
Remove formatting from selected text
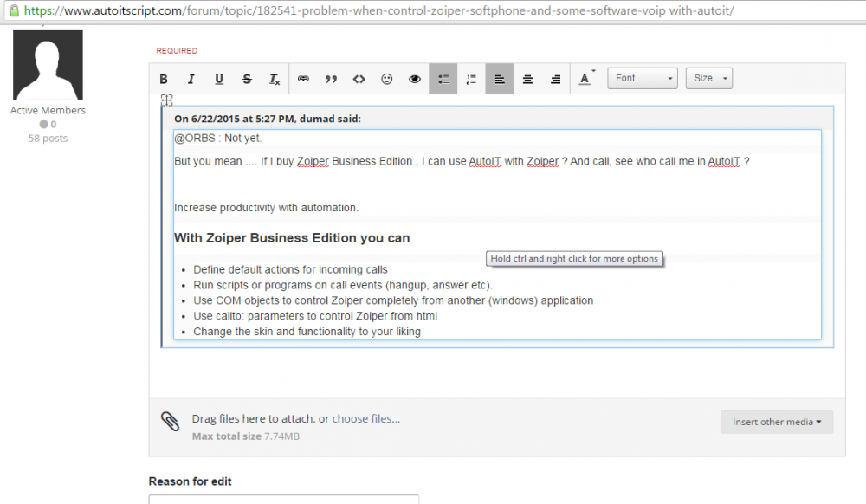pos(275,79)
